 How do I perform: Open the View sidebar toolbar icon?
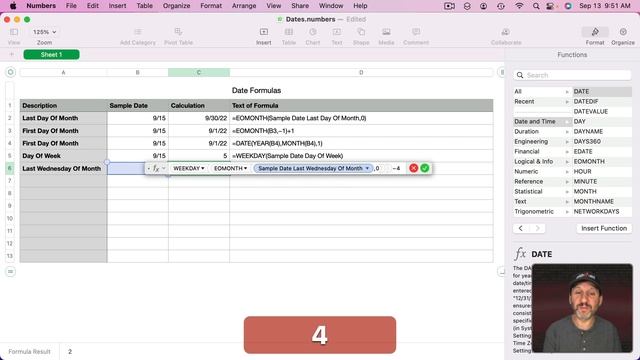point(14,32)
